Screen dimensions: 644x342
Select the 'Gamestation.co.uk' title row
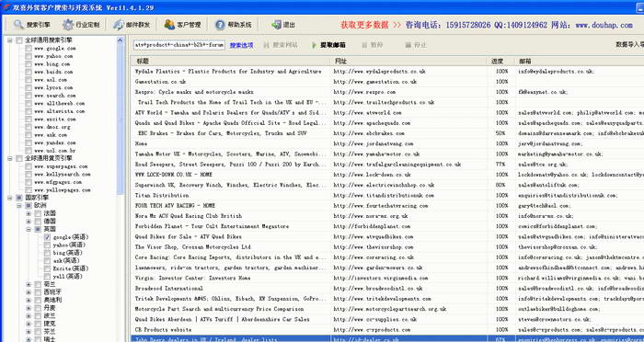(x=160, y=82)
